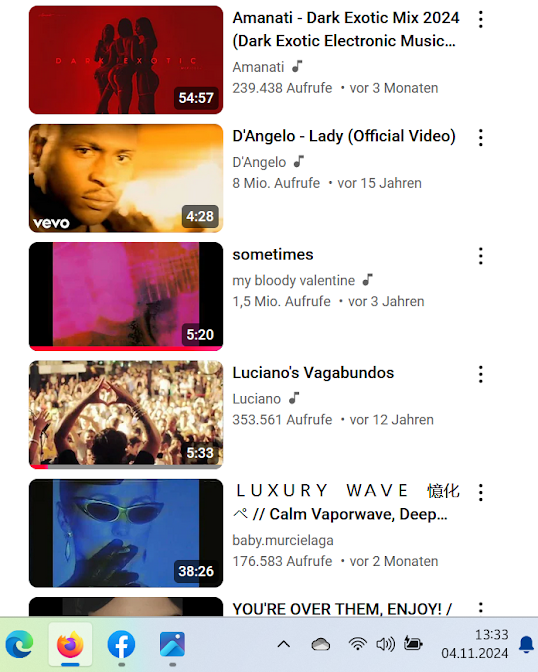Open my bloody valentine channel link
The image size is (538, 672).
(294, 280)
